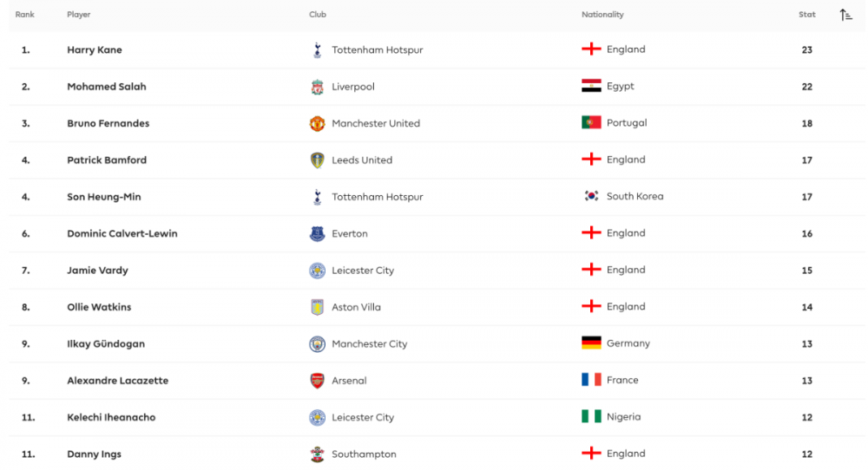Click the Manchester City club crest
Image resolution: width=868 pixels, height=470 pixels.
(x=317, y=344)
